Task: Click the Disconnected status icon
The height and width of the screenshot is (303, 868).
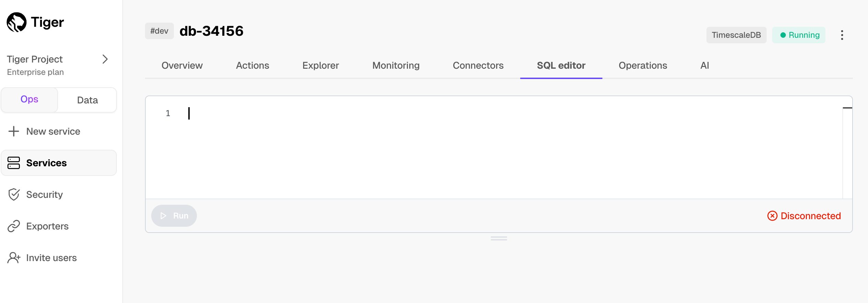Action: pyautogui.click(x=772, y=216)
